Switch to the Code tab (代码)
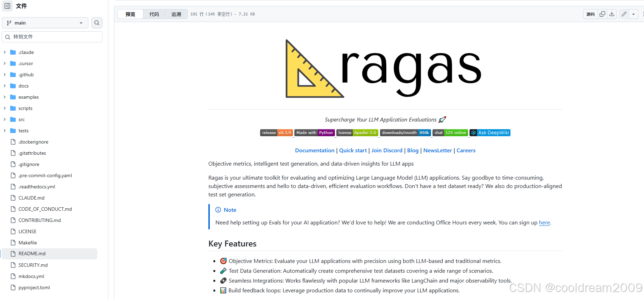This screenshot has width=644, height=299. point(154,14)
